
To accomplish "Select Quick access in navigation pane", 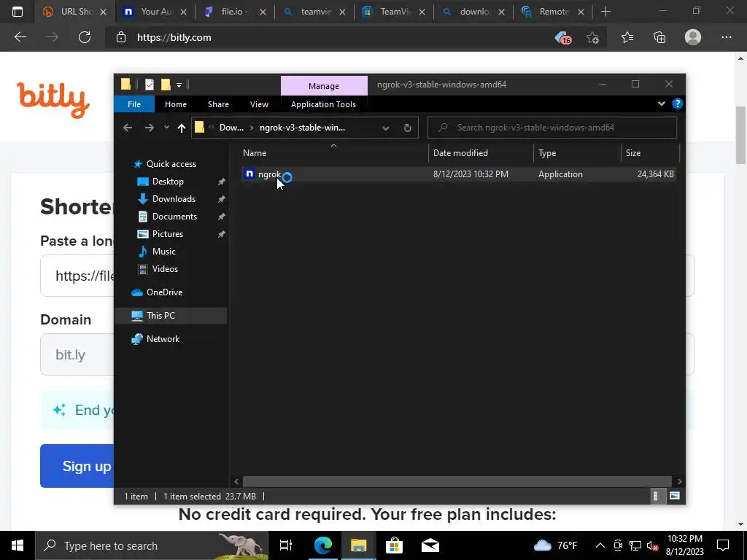I will tap(171, 164).
